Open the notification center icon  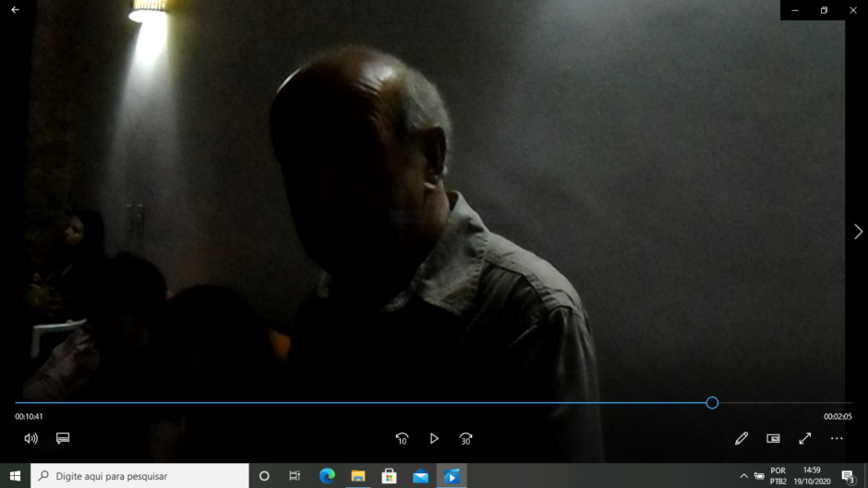pos(848,476)
